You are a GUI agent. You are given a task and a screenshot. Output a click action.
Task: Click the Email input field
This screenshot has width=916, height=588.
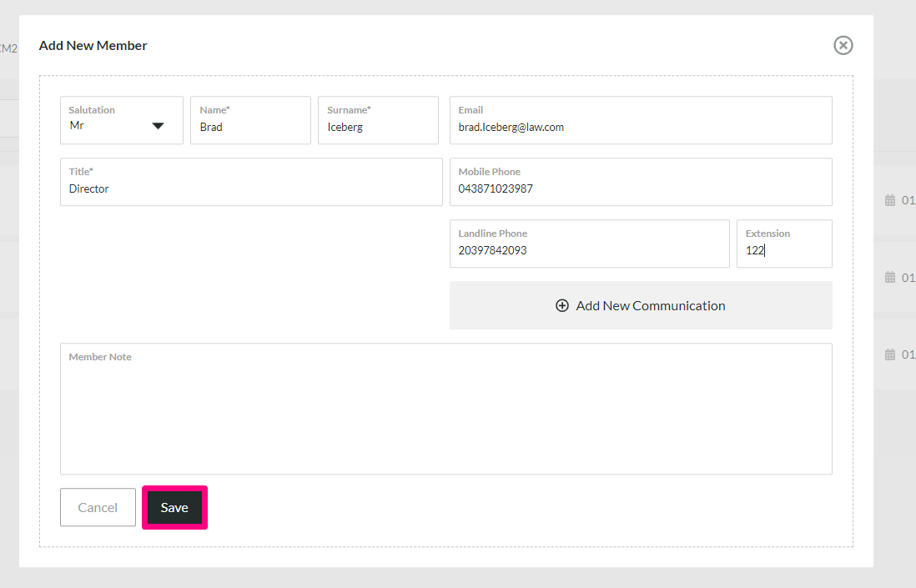pos(641,120)
